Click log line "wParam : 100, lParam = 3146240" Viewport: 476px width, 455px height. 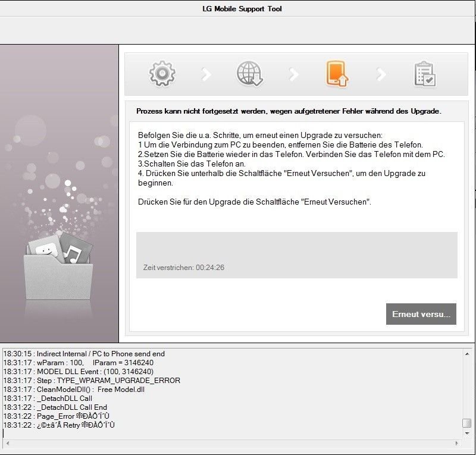[x=79, y=363]
